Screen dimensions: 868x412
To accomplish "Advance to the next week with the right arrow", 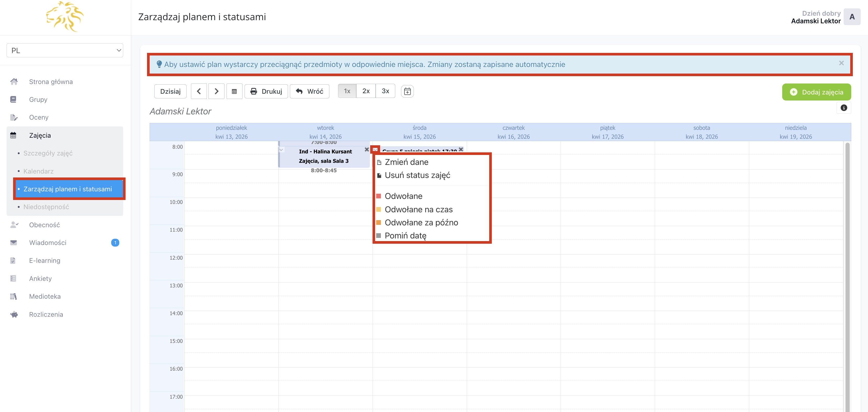I will [x=216, y=91].
